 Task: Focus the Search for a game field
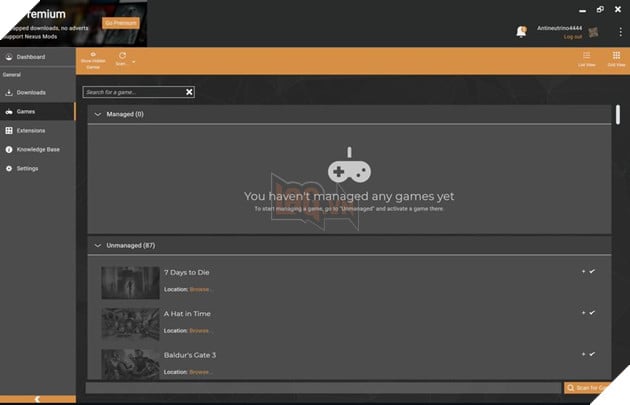click(134, 92)
